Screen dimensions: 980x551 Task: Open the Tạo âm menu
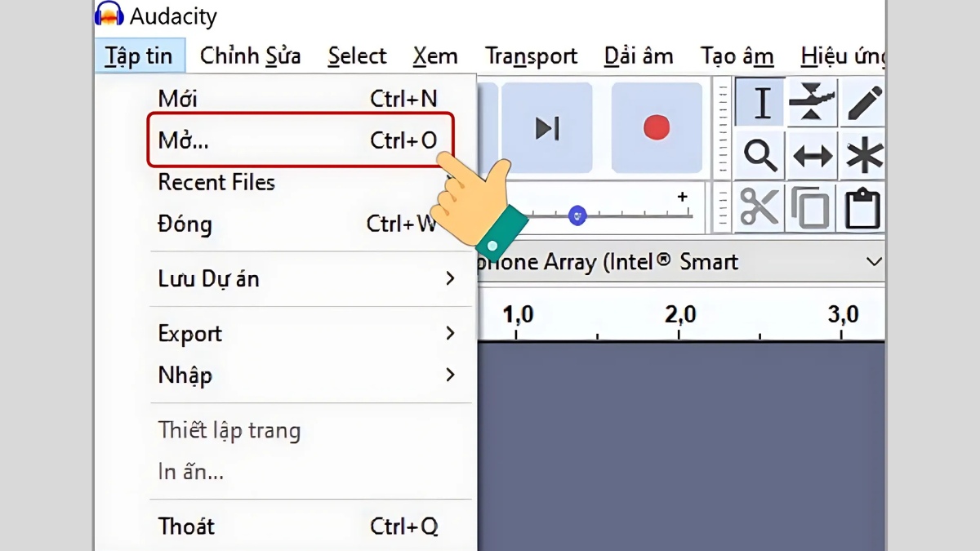[x=737, y=56]
